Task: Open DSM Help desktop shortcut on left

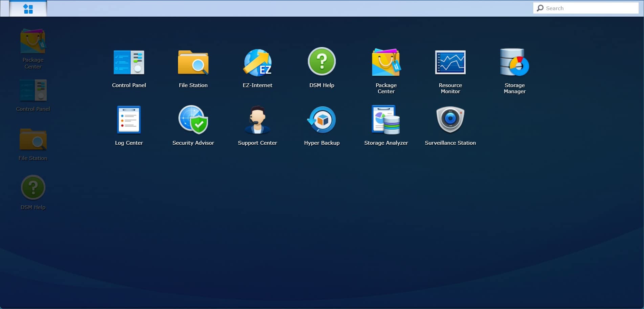Action: [33, 187]
